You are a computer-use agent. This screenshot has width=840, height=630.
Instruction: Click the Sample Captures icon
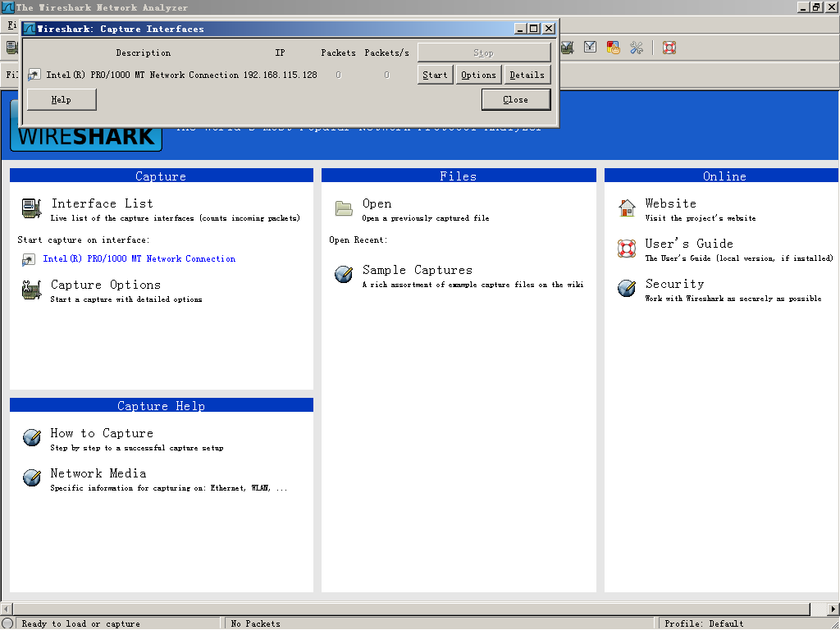pos(344,274)
